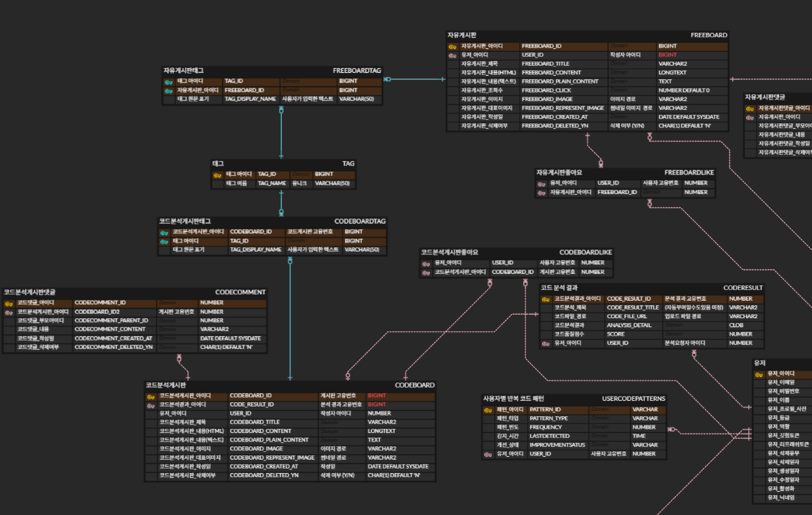The height and width of the screenshot is (515, 812).
Task: Select the FREEBOARDLIKE table header
Action: 625,172
